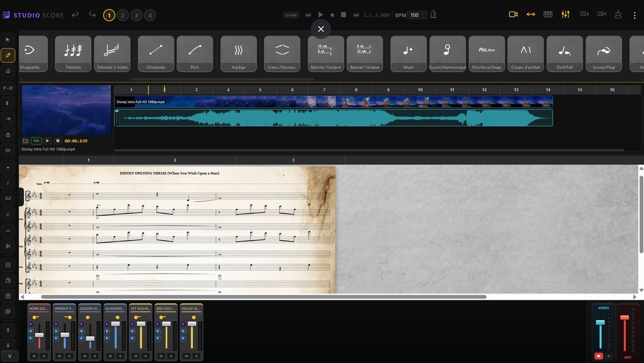This screenshot has width=644, height=363.
Task: Apply Monter l'octave
Action: pos(326,54)
